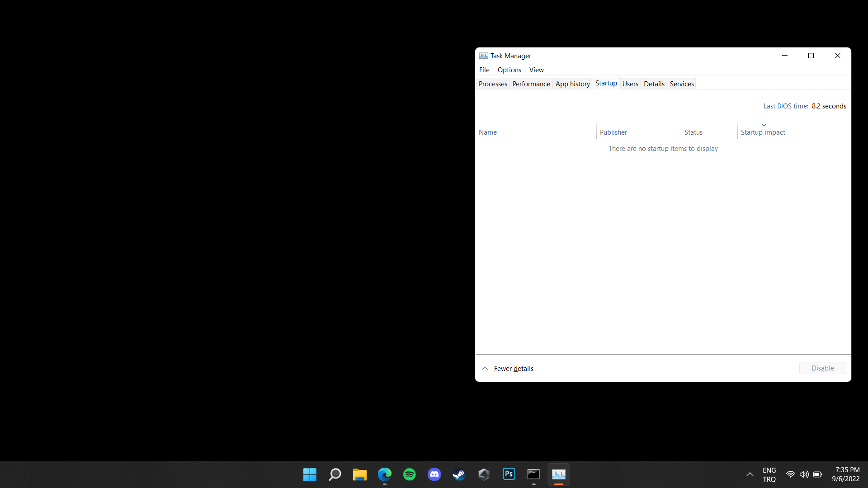868x488 pixels.
Task: Click the volume speaker tray icon
Action: click(804, 474)
